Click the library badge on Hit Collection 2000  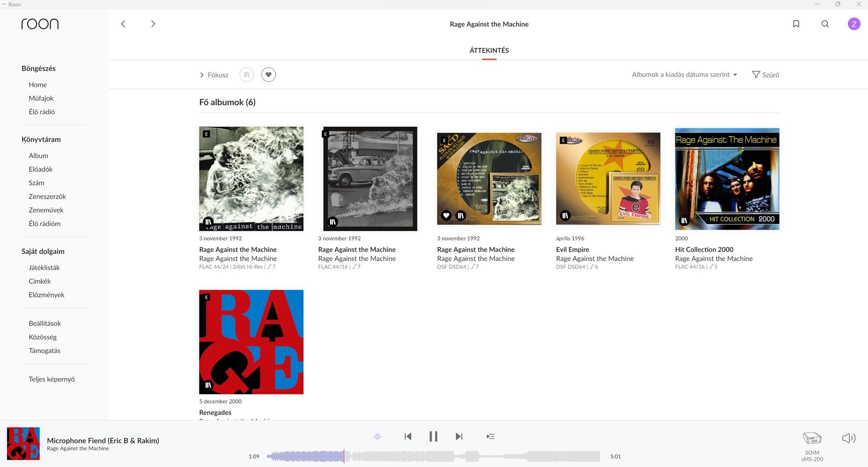click(x=684, y=221)
